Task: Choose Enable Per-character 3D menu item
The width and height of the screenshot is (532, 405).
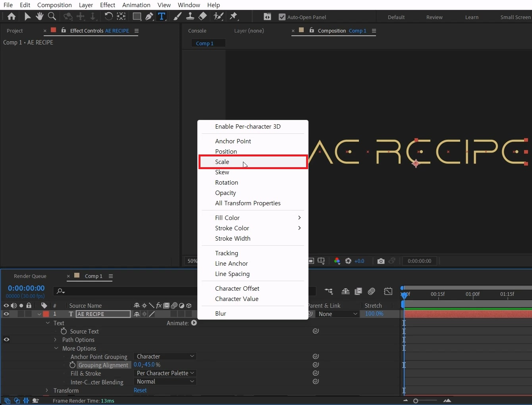Action: pos(253,126)
